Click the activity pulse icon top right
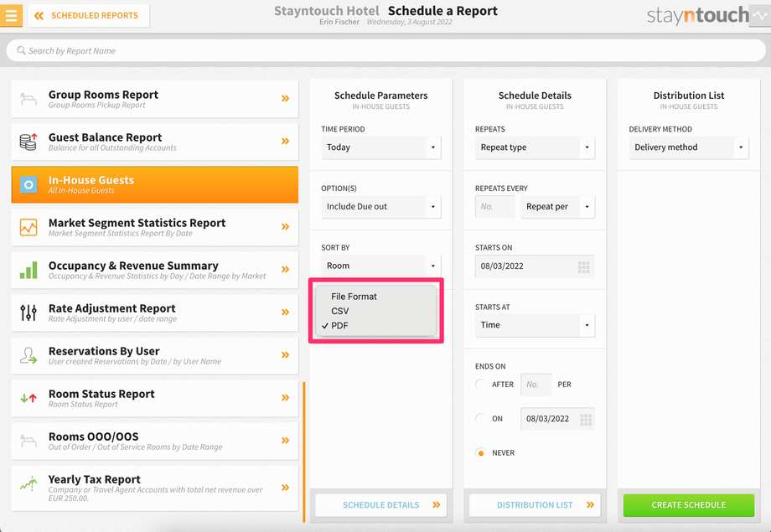Screen dimensions: 771x532 (x=760, y=16)
